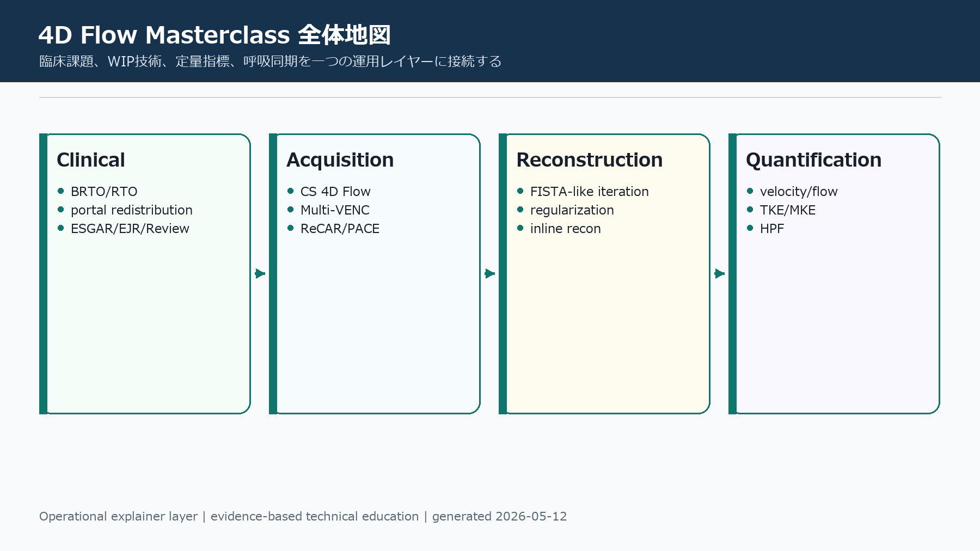Image resolution: width=980 pixels, height=551 pixels.
Task: Click the arrow between Clinical and Acquisition
Action: coord(260,273)
